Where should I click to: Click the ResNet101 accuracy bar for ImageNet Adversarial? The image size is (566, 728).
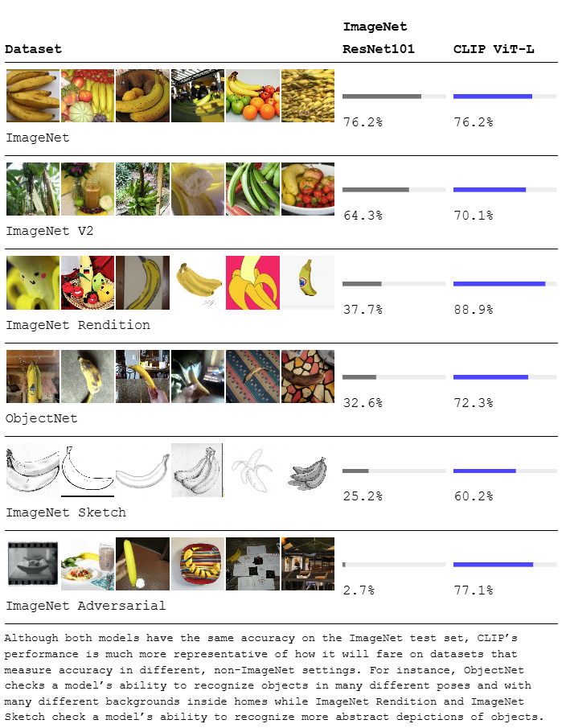pos(394,565)
